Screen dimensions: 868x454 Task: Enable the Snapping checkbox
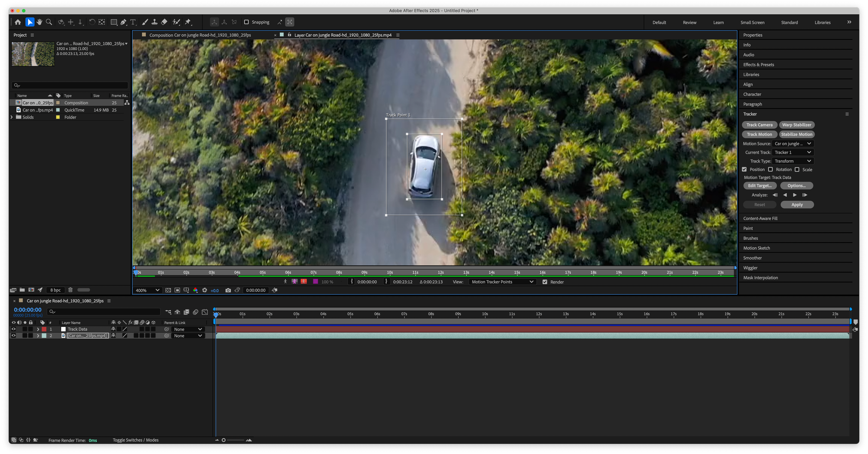tap(247, 22)
